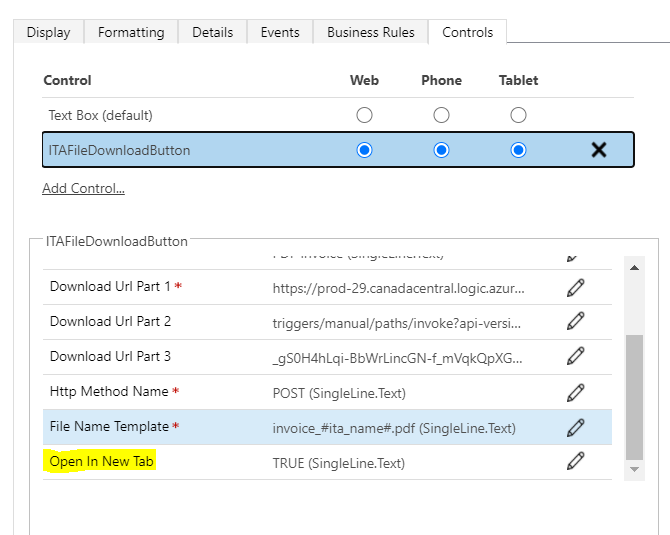Select Tablet for Text Box (default)
The height and width of the screenshot is (535, 670).
pyautogui.click(x=518, y=115)
